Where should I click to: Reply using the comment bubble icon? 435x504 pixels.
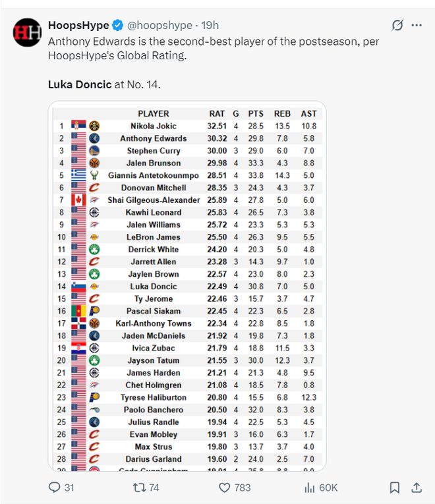pos(55,488)
